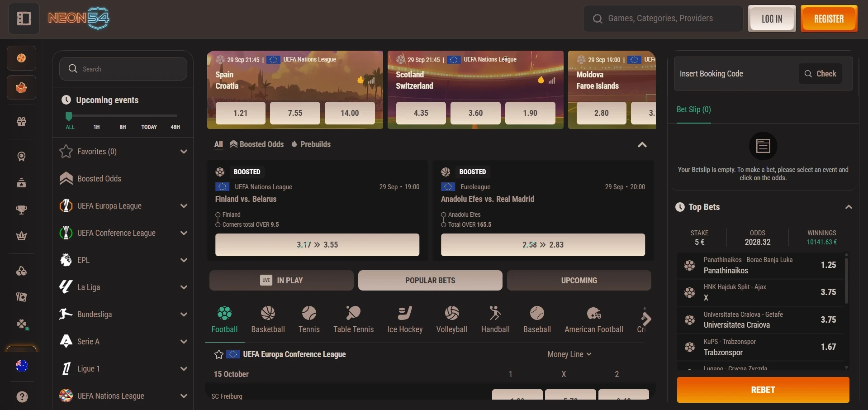Expand the UEFA Europa League section

click(x=184, y=206)
